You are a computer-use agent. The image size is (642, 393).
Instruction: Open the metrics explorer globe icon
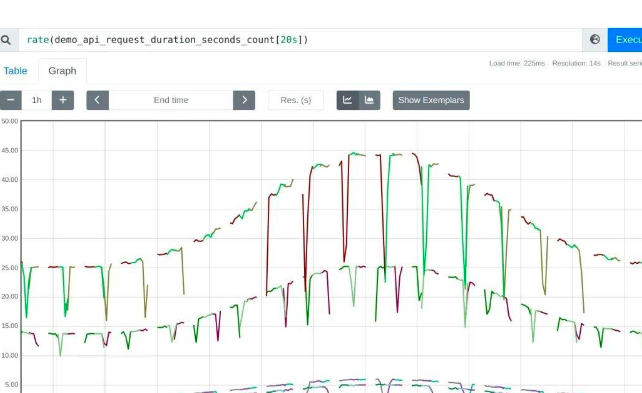(595, 39)
